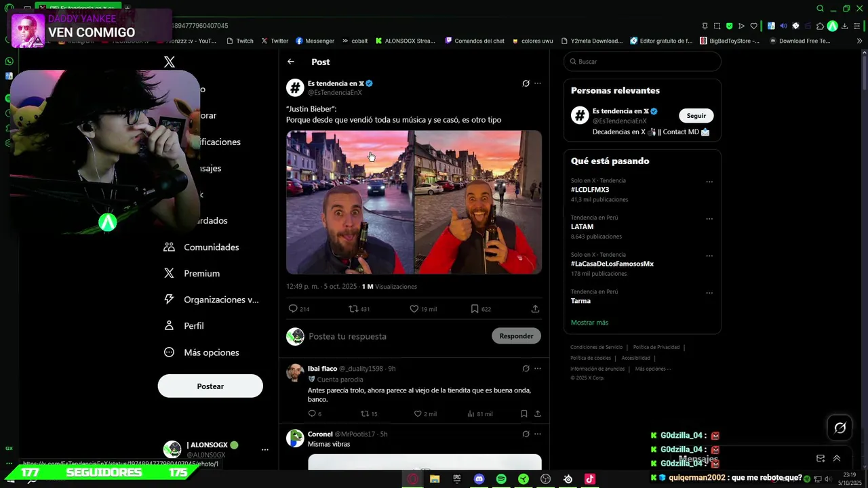This screenshot has height=488, width=868.
Task: Share the main post
Action: (535, 309)
